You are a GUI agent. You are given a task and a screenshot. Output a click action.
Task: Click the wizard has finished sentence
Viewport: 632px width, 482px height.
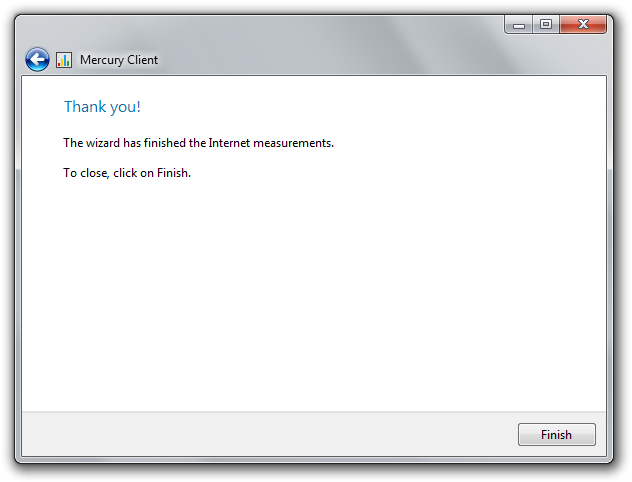coord(198,143)
